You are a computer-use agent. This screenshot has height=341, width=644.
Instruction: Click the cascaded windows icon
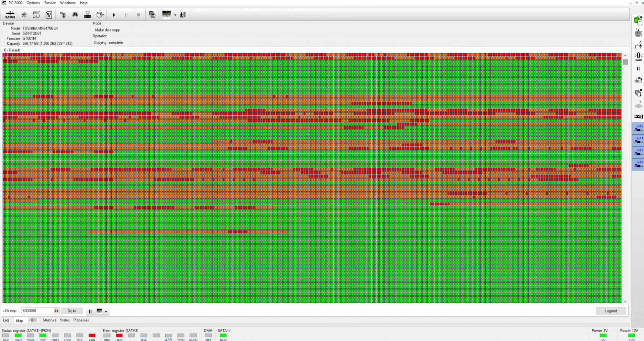point(152,14)
